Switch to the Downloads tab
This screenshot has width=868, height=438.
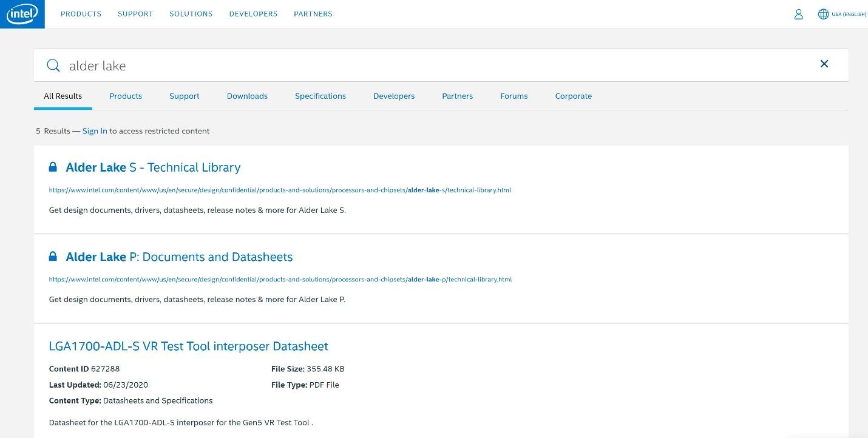pyautogui.click(x=247, y=96)
